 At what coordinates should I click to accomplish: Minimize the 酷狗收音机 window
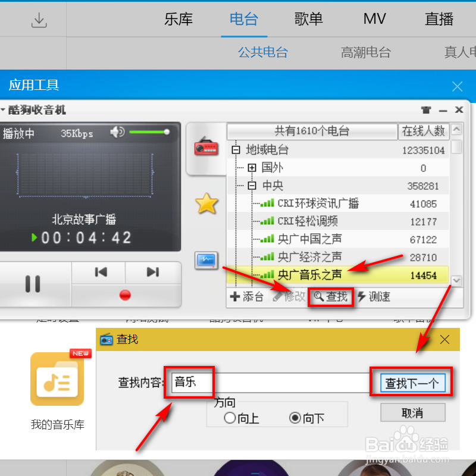pos(443,111)
